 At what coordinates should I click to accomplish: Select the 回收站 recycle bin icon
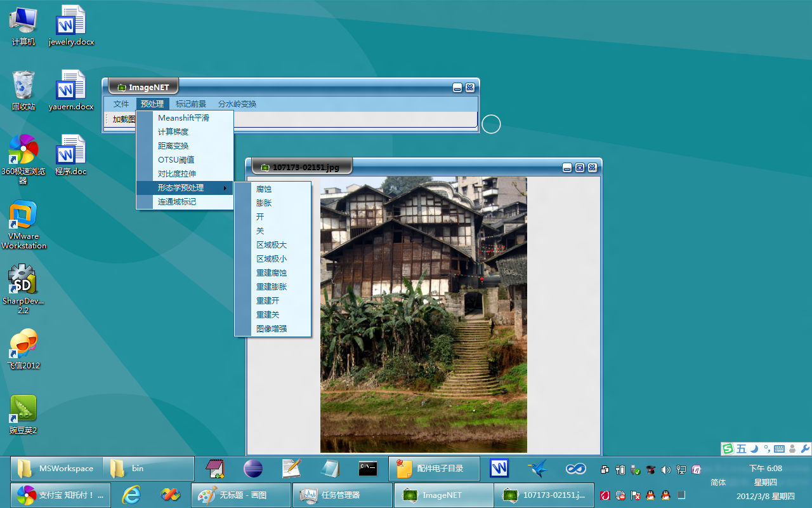tap(23, 90)
